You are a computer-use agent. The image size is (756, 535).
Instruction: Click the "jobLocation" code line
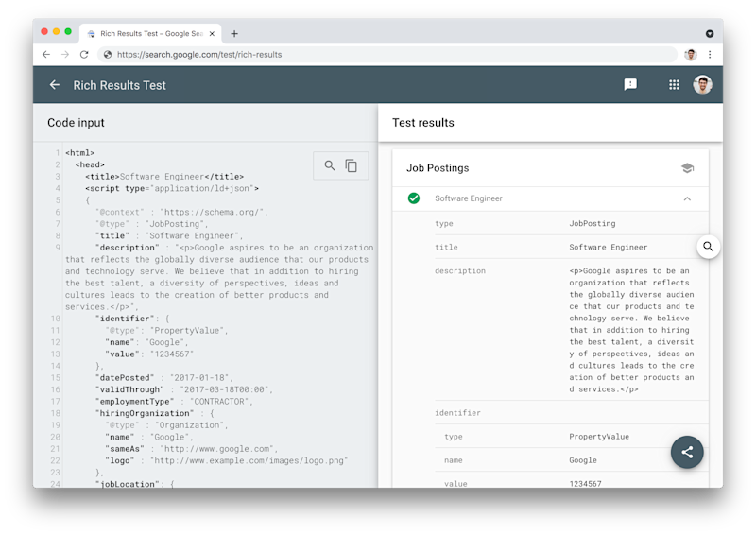[x=134, y=483]
